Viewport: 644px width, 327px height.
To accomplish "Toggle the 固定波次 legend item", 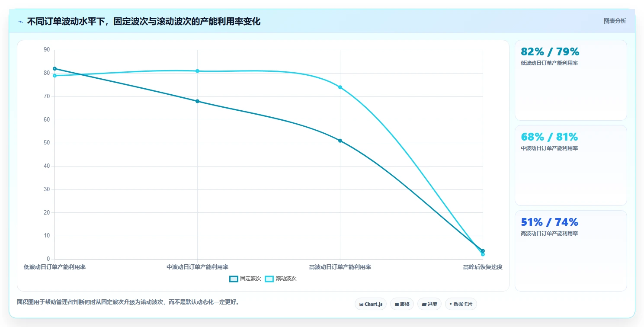I will click(245, 279).
